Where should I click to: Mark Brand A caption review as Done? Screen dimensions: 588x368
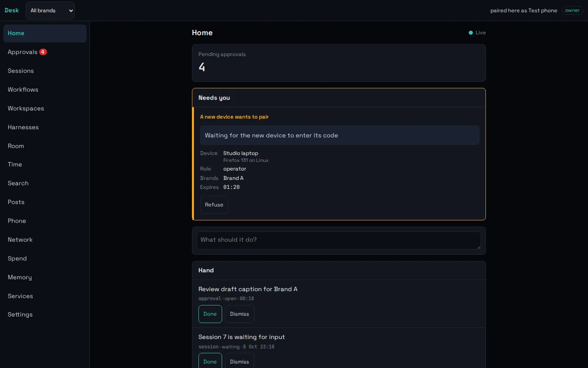210,314
